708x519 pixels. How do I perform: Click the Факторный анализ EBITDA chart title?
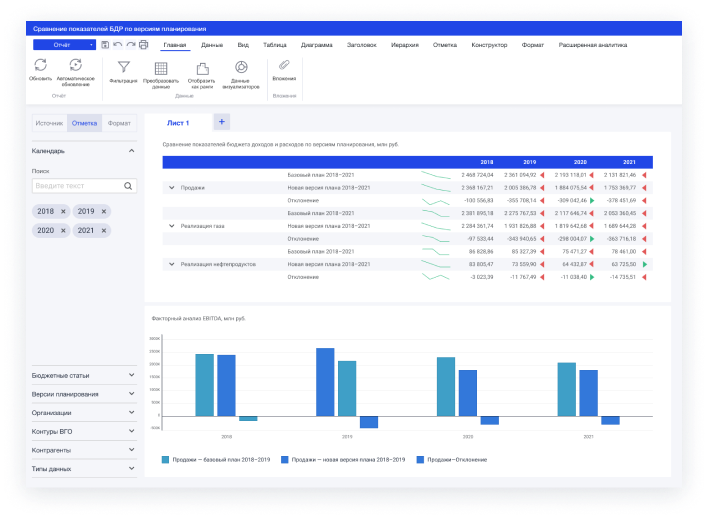[x=198, y=318]
